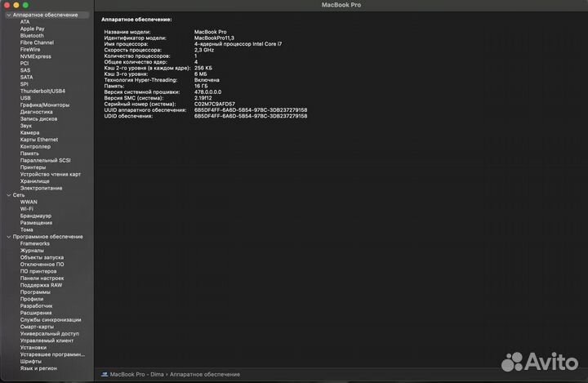The height and width of the screenshot is (383, 588).
Task: Open Управляемый клиент entry
Action: [x=47, y=341]
